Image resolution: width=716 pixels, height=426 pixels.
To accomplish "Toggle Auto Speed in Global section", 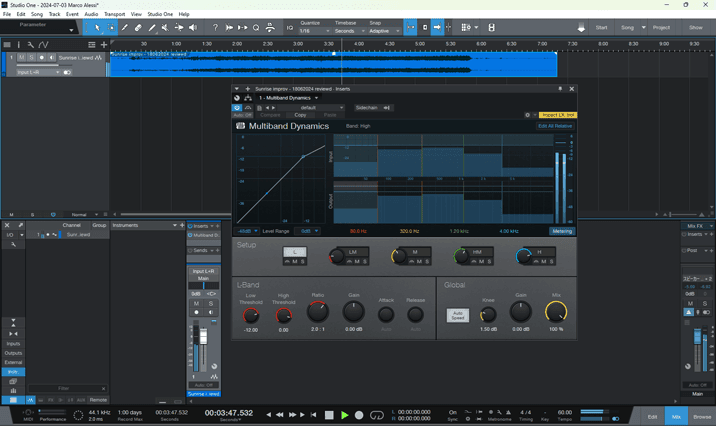I will 458,315.
